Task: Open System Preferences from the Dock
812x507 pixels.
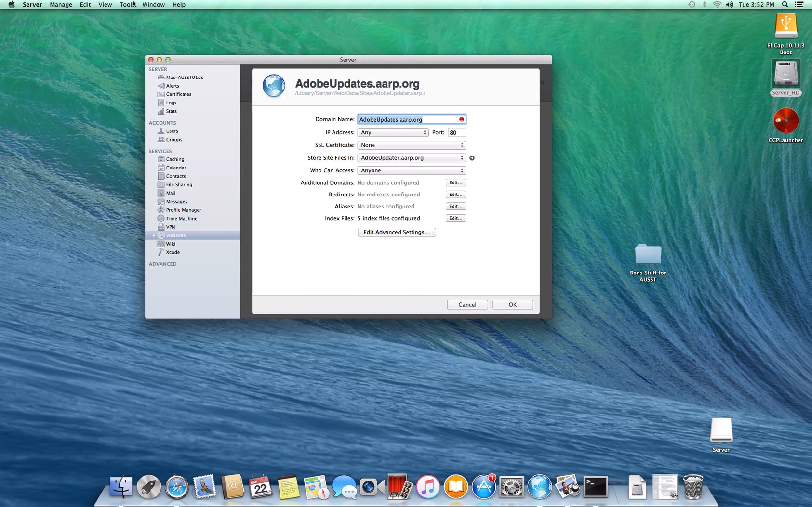Action: [511, 487]
